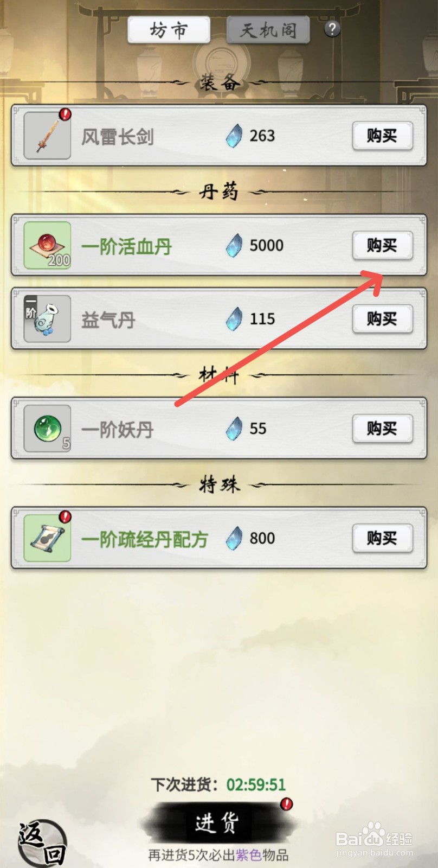Purchase the 一阶疏经丹配方 recipe
This screenshot has width=438, height=868.
tap(382, 538)
